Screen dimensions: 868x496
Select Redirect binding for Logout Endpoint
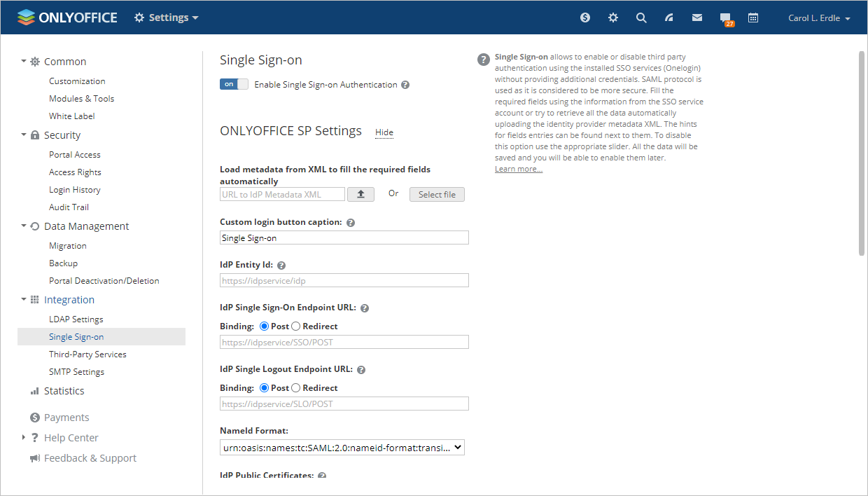295,388
